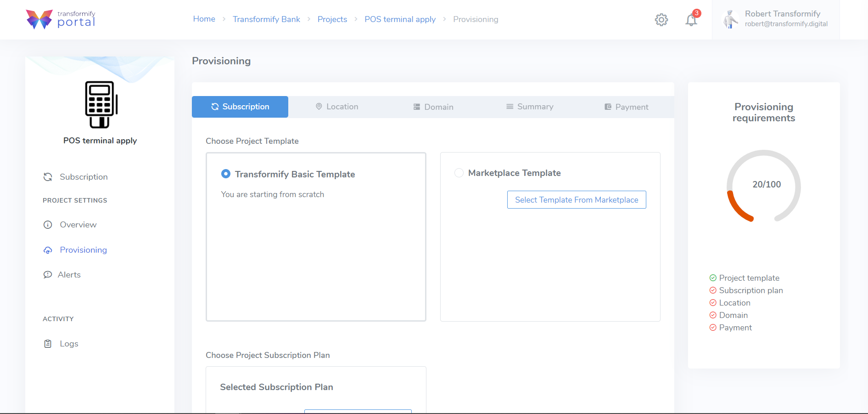Click the Subscription plan requirement text
This screenshot has height=414, width=868.
click(751, 290)
